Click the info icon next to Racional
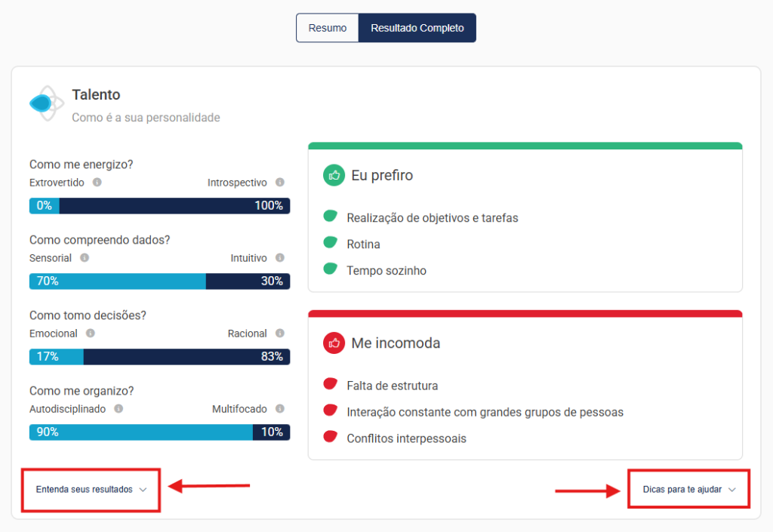773x532 pixels. coord(280,334)
